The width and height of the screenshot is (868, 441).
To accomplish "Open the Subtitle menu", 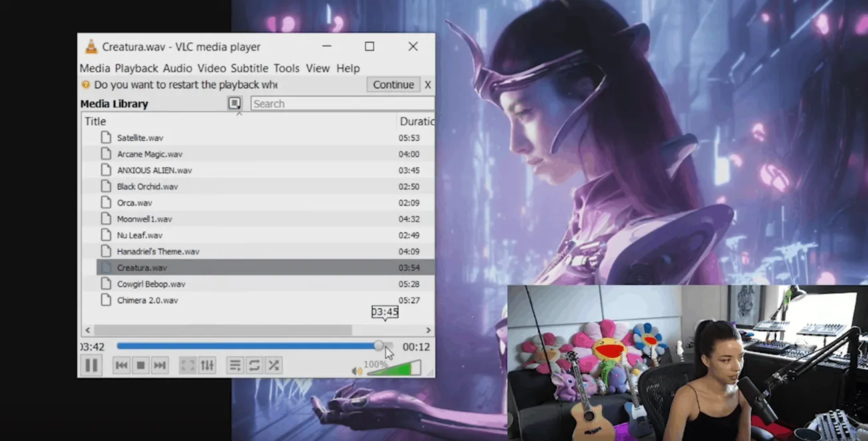I will tap(250, 68).
